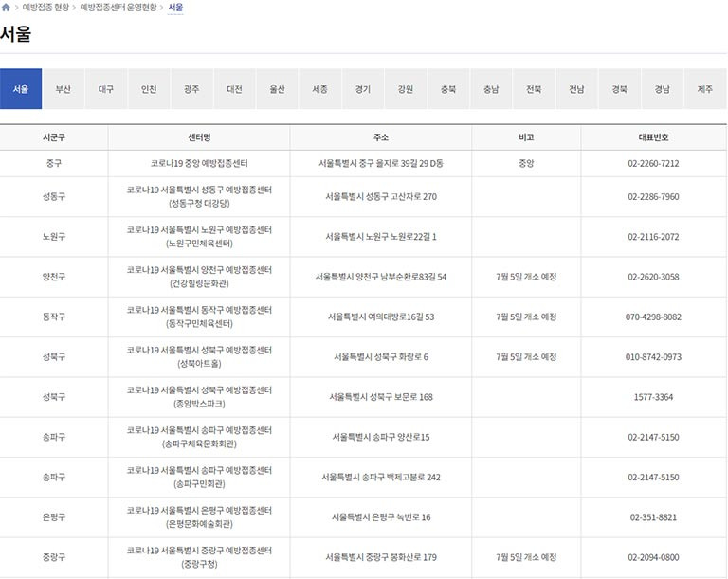Viewport: 728px width, 579px height.
Task: Select the 서울 region tab
Action: [x=21, y=89]
